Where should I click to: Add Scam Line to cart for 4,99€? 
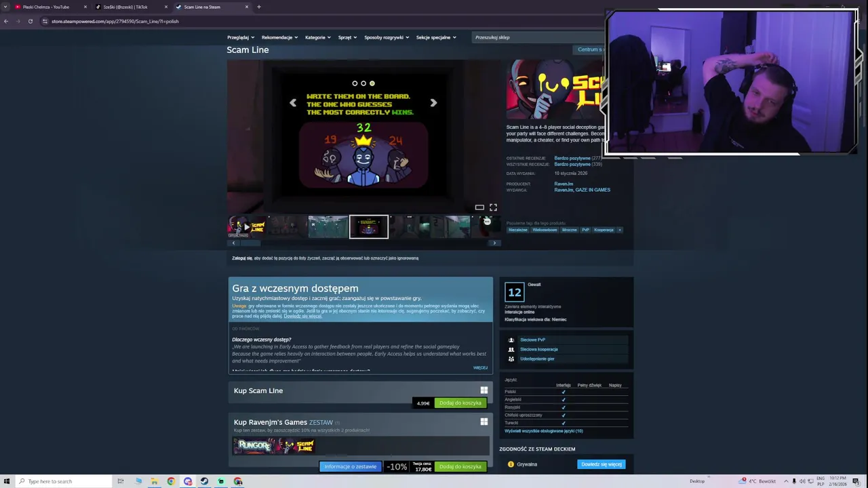click(x=460, y=403)
